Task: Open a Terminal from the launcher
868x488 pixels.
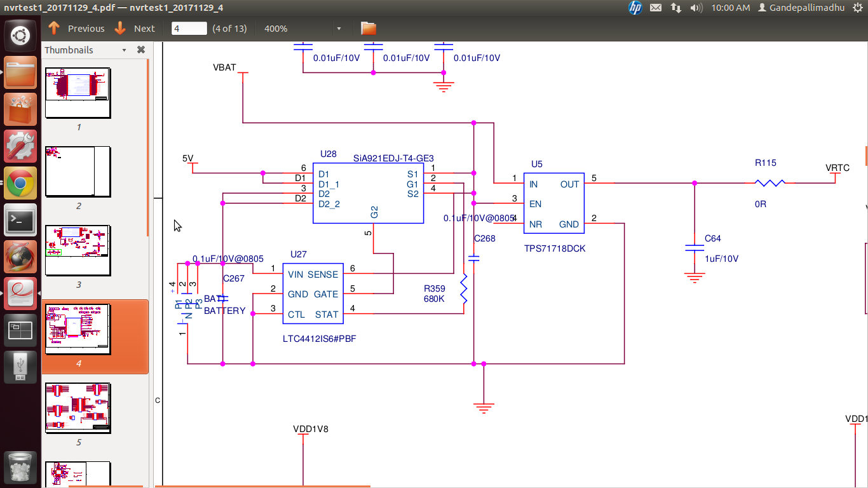Action: [20, 219]
